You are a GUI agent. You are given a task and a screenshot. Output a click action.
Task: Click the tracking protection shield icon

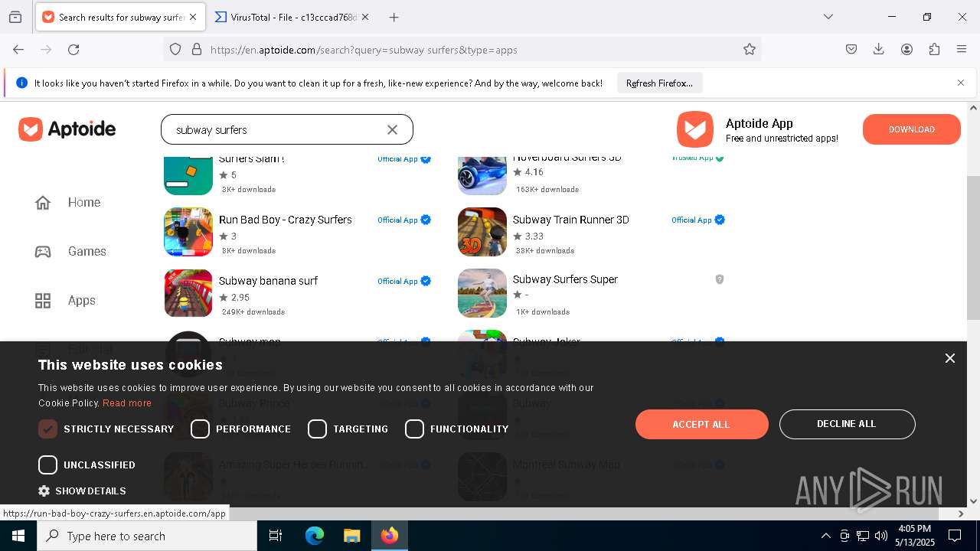(x=175, y=49)
